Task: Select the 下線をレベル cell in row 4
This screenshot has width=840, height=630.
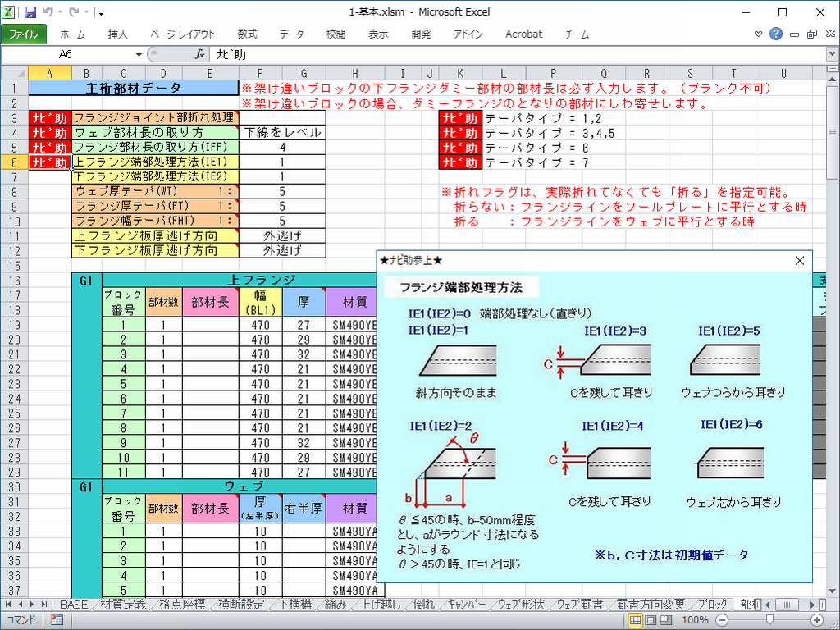Action: 282,133
